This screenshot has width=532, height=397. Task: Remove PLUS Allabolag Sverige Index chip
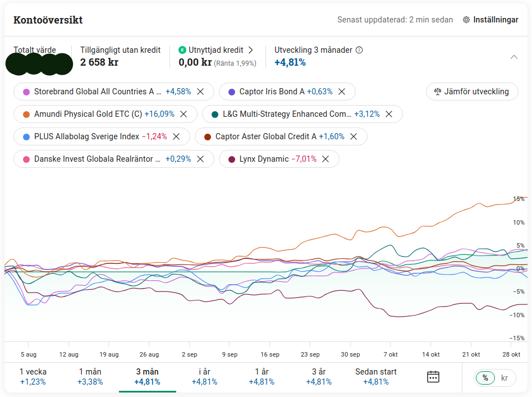point(176,136)
